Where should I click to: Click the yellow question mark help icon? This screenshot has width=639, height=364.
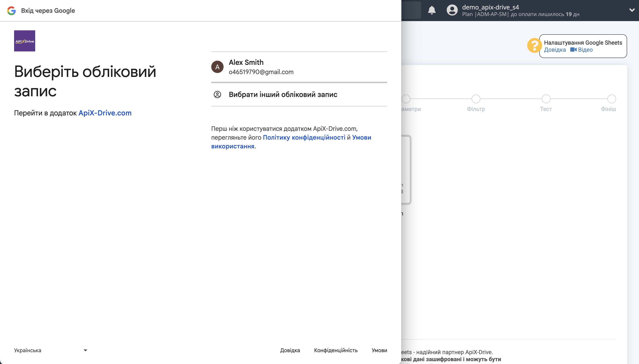pyautogui.click(x=534, y=45)
